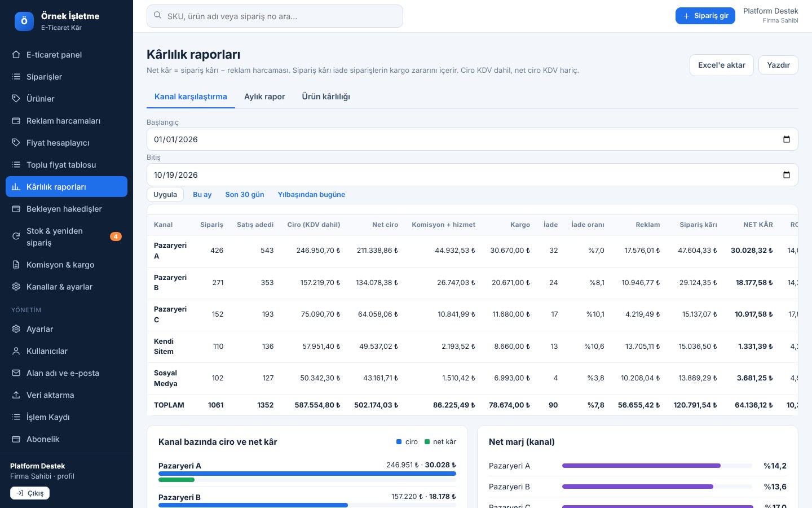
Task: Apply date range with Uygula
Action: (165, 195)
